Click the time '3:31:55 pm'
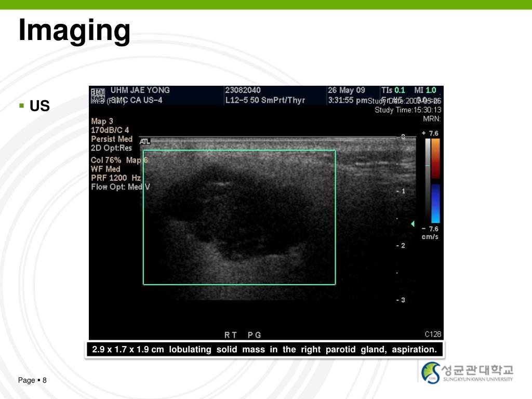 [348, 100]
